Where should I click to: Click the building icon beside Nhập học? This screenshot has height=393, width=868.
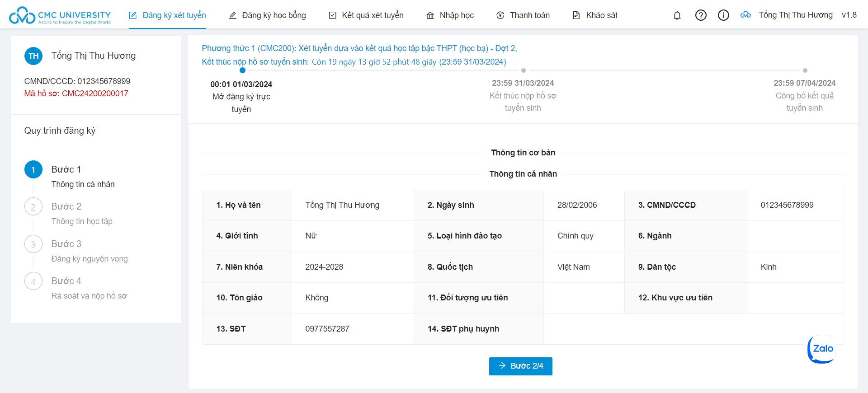click(x=430, y=15)
